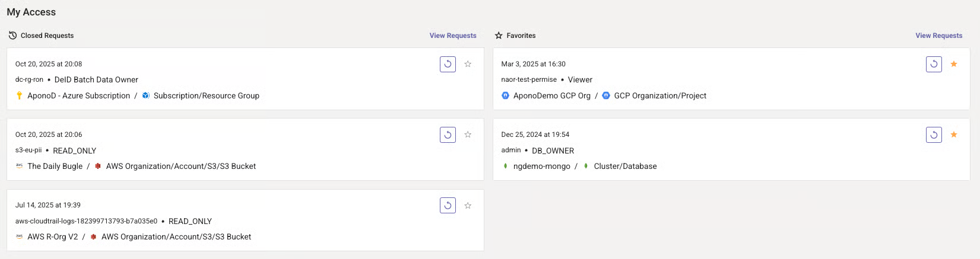Open View Requests link for Closed Requests
Screen dimensions: 980x259
click(x=452, y=36)
